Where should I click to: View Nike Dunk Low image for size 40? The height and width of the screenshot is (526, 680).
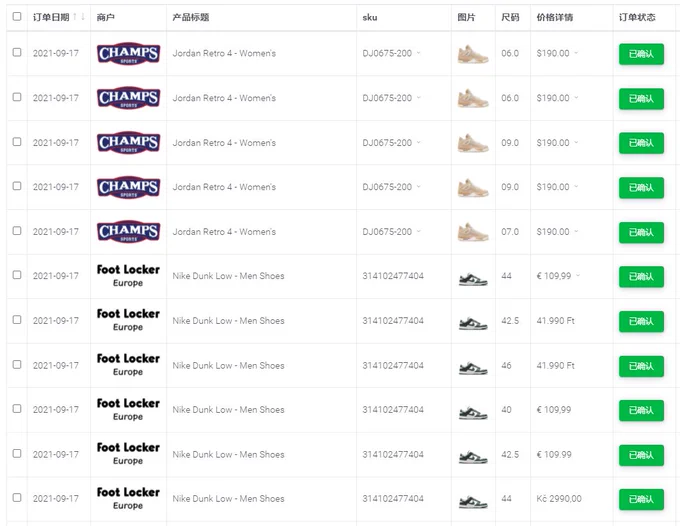(x=473, y=412)
